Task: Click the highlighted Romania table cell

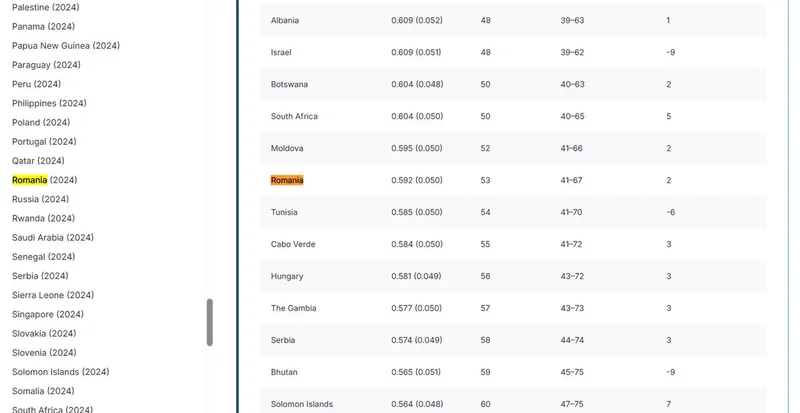Action: [x=287, y=180]
